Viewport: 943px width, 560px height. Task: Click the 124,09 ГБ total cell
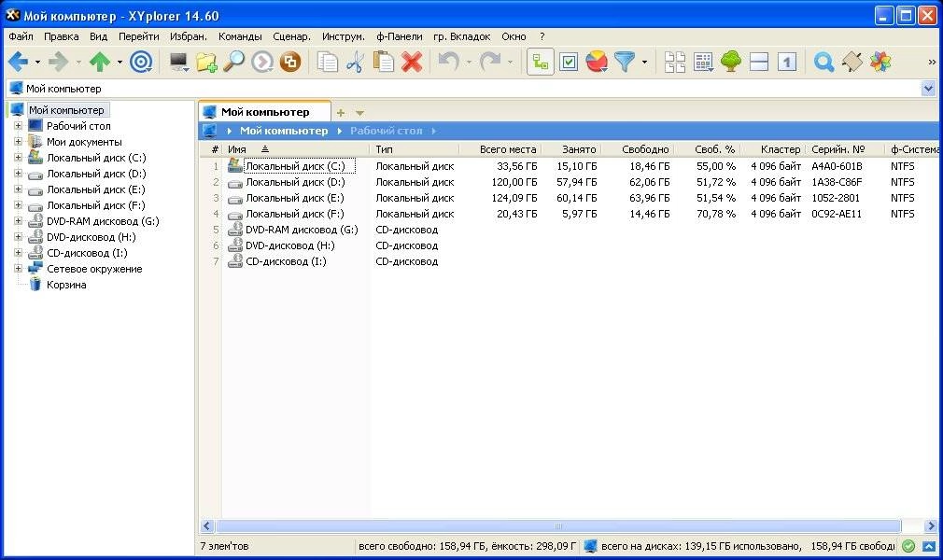click(x=516, y=197)
